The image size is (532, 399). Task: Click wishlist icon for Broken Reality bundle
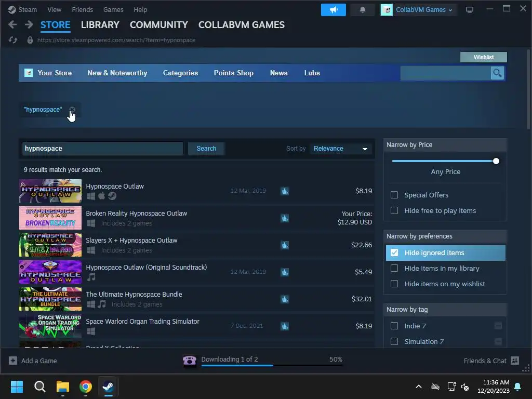[285, 218]
